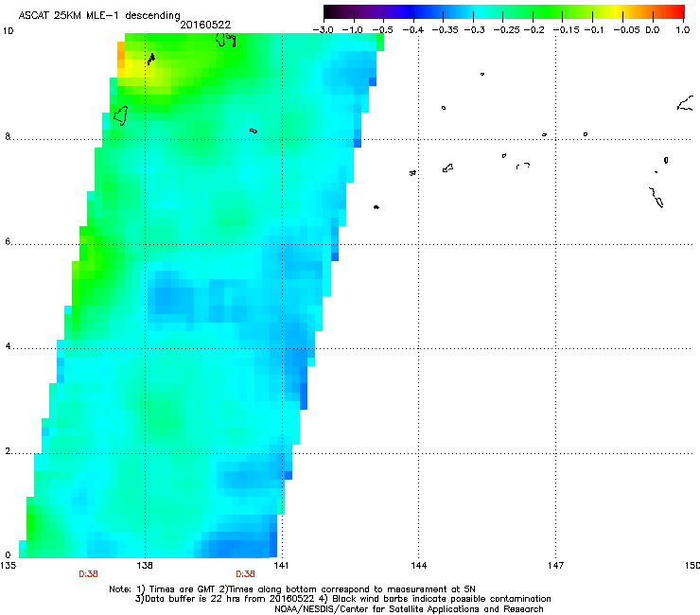Click the -3.0 color scale label
Viewport: 700px width, 615px height.
tap(323, 30)
